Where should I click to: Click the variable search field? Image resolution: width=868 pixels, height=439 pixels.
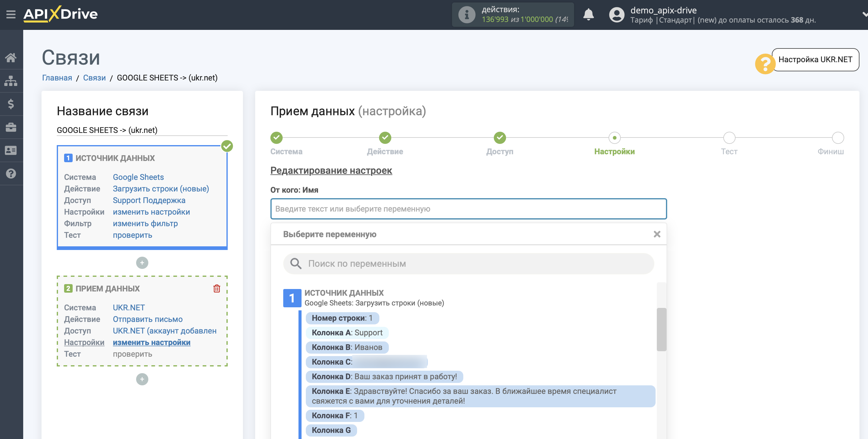tap(468, 264)
